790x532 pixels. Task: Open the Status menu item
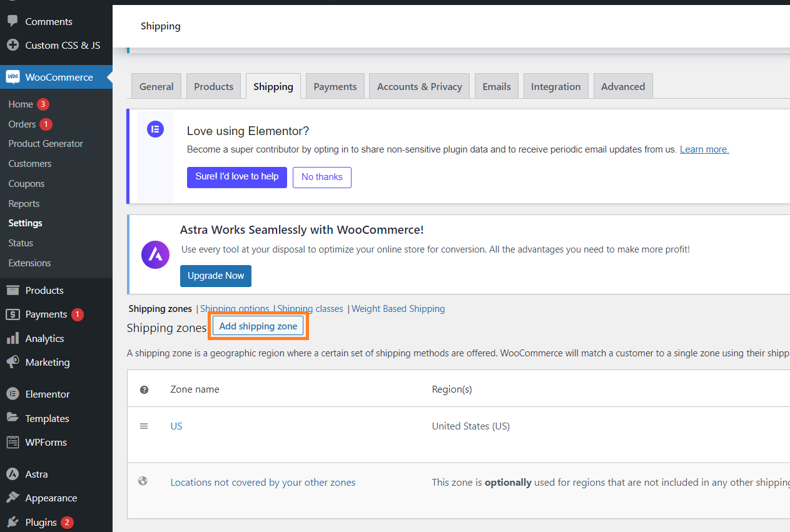pyautogui.click(x=21, y=243)
